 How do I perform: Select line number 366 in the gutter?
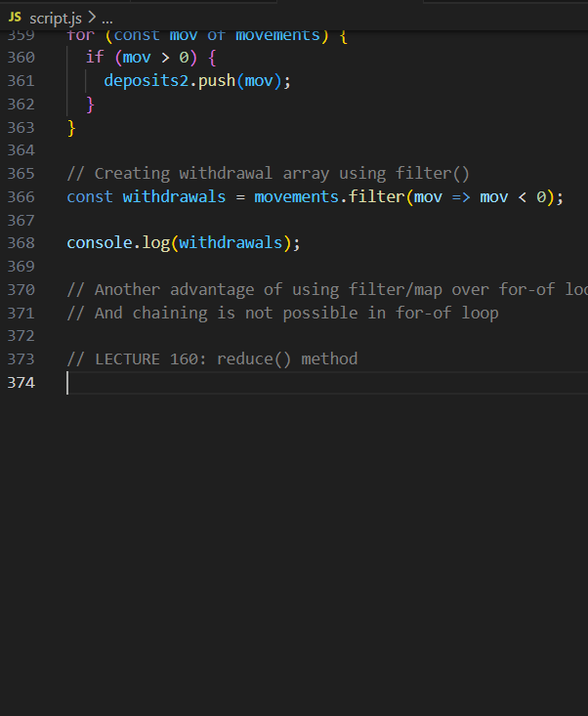21,196
